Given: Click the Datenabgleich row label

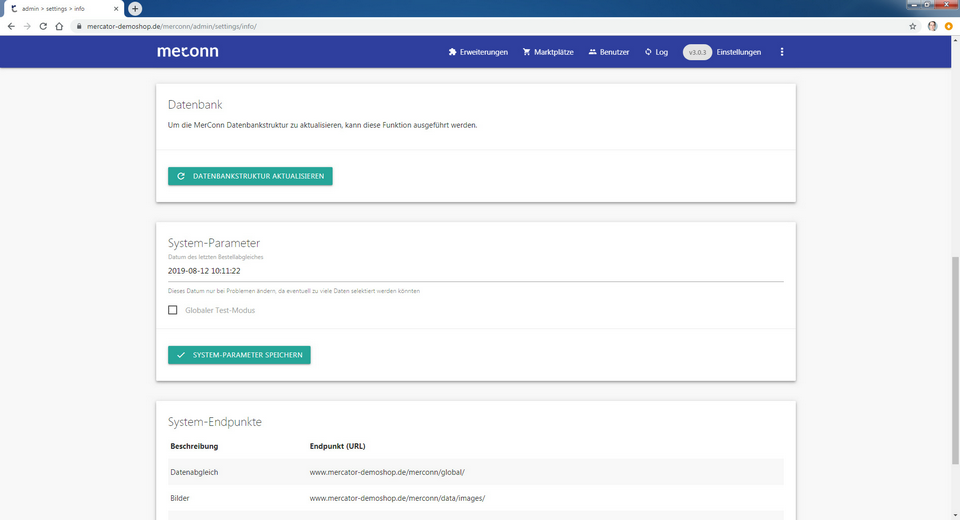Looking at the screenshot, I should pos(194,472).
